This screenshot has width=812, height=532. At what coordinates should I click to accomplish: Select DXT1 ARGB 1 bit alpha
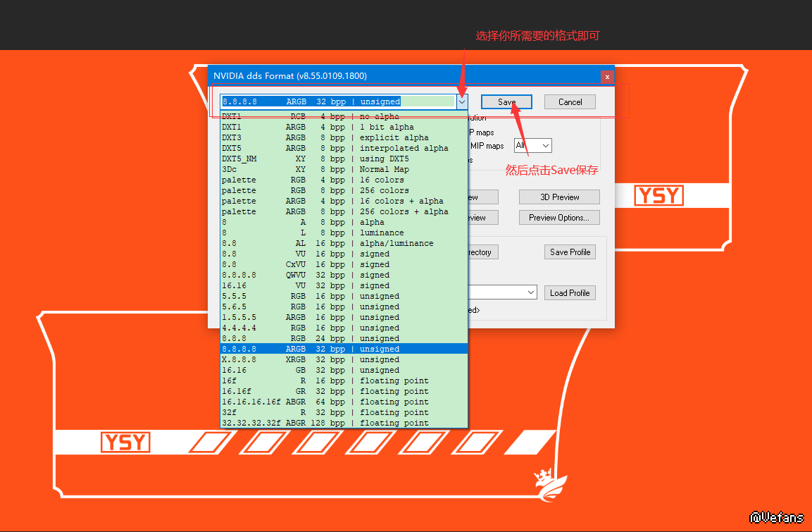point(344,127)
